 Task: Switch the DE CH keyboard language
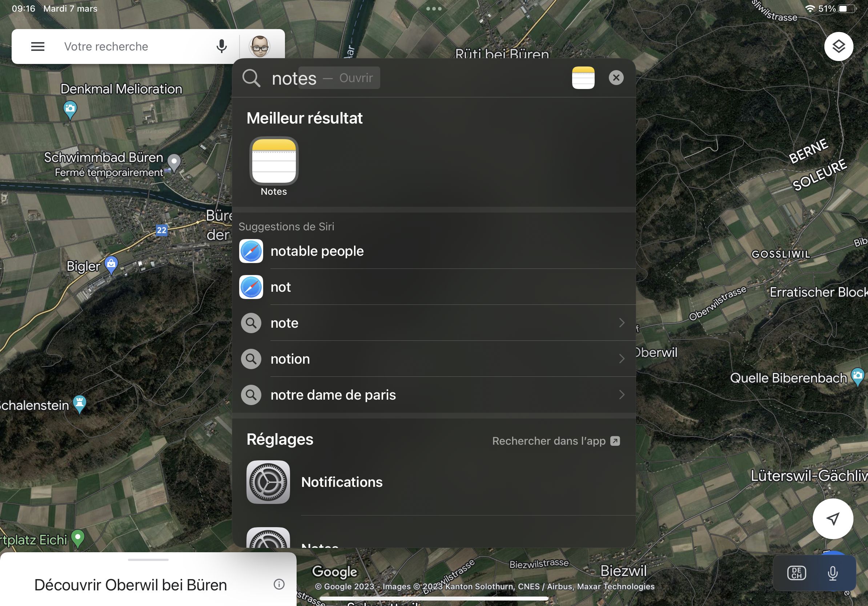pos(796,573)
